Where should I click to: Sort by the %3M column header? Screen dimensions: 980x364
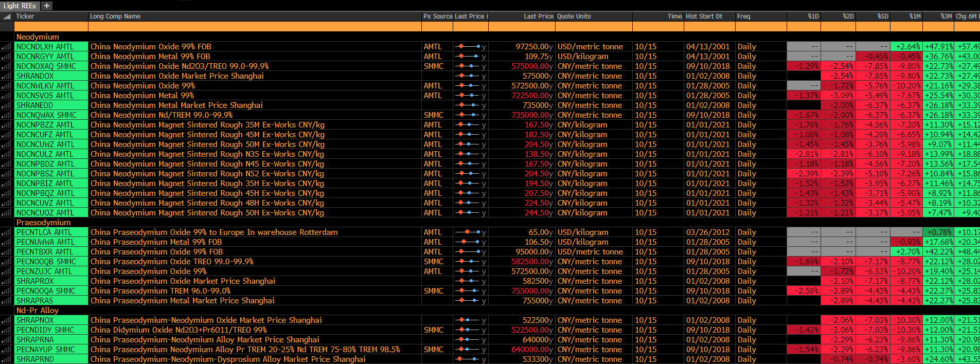938,16
